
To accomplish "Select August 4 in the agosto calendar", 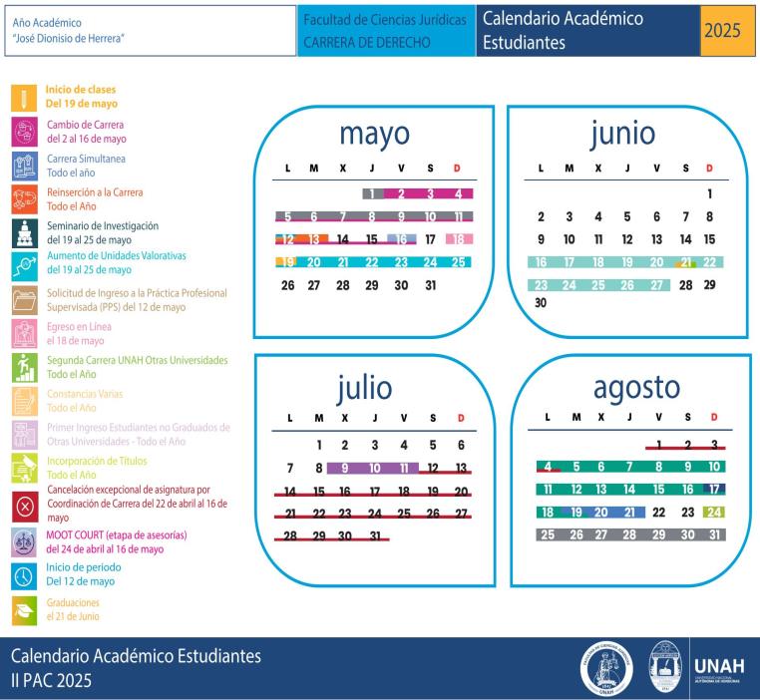I will click(x=548, y=467).
